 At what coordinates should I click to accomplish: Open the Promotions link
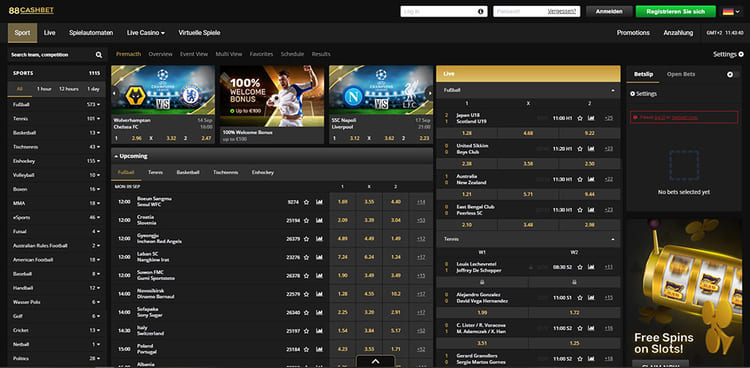[633, 33]
